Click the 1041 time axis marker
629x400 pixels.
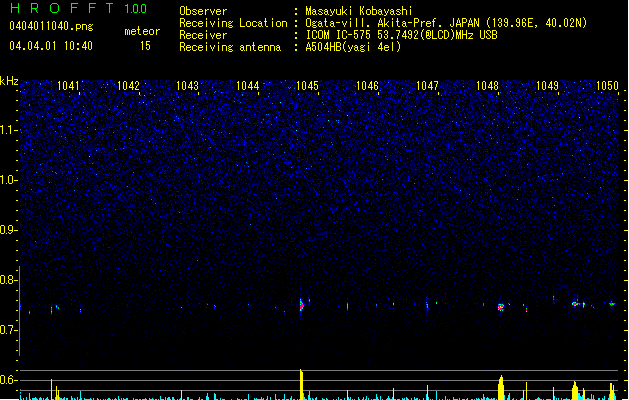coord(68,86)
